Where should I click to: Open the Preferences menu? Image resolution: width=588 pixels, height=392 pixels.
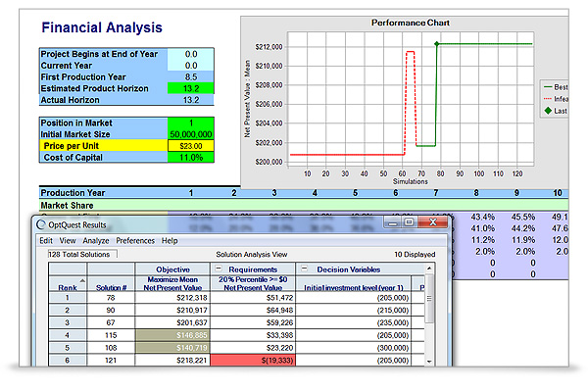(x=135, y=240)
